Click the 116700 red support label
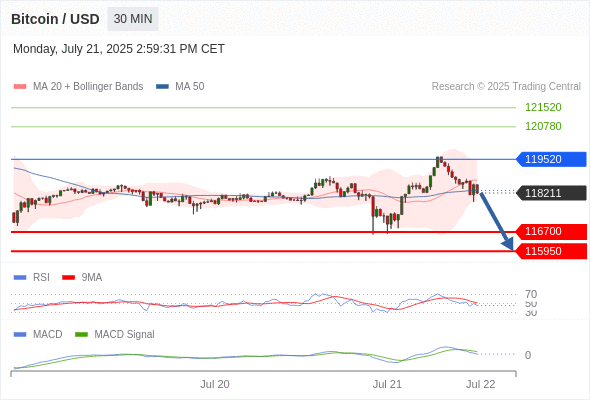Image resolution: width=590 pixels, height=400 pixels. [x=551, y=231]
